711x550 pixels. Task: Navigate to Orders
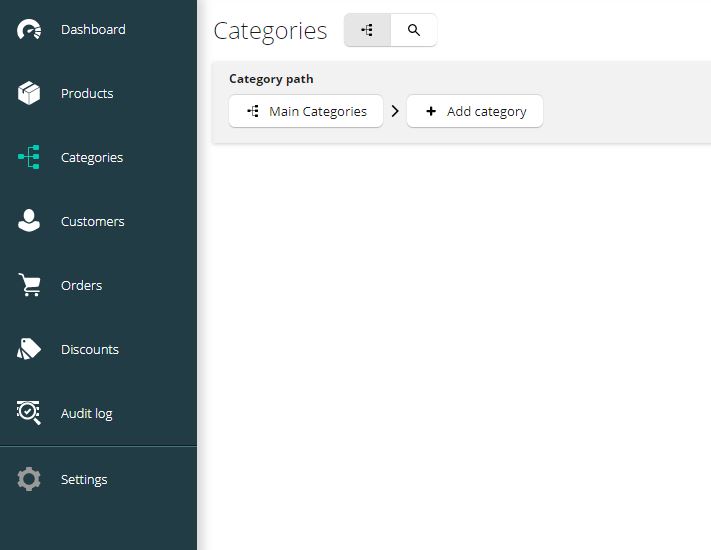[x=98, y=285]
